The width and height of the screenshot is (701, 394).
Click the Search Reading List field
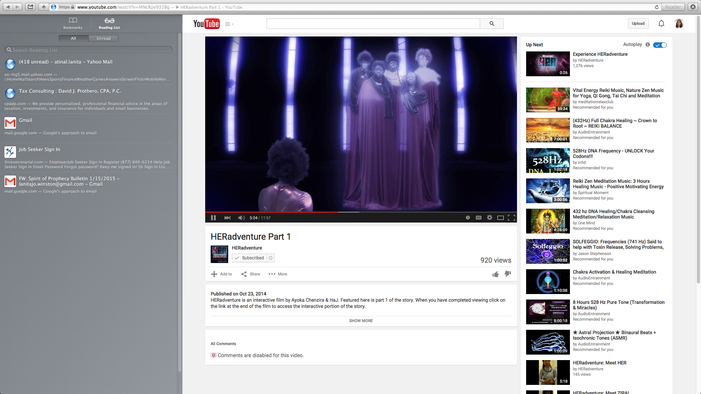[89, 50]
